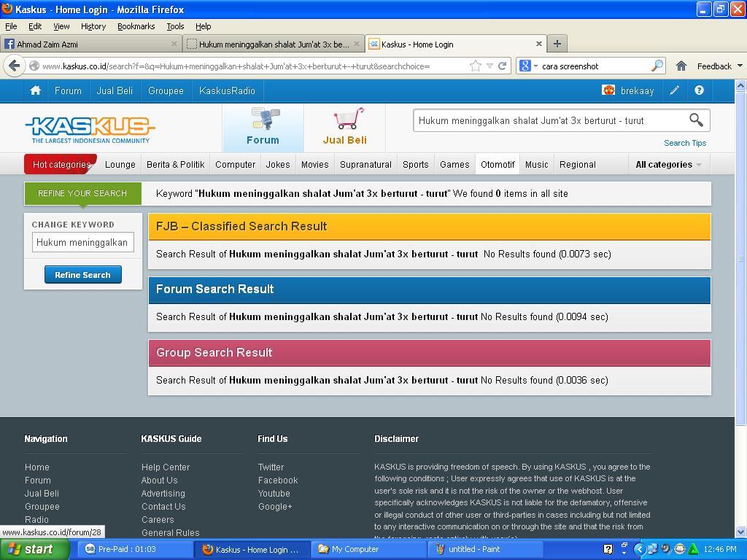
Task: Open the Supranatural category
Action: [x=366, y=165]
